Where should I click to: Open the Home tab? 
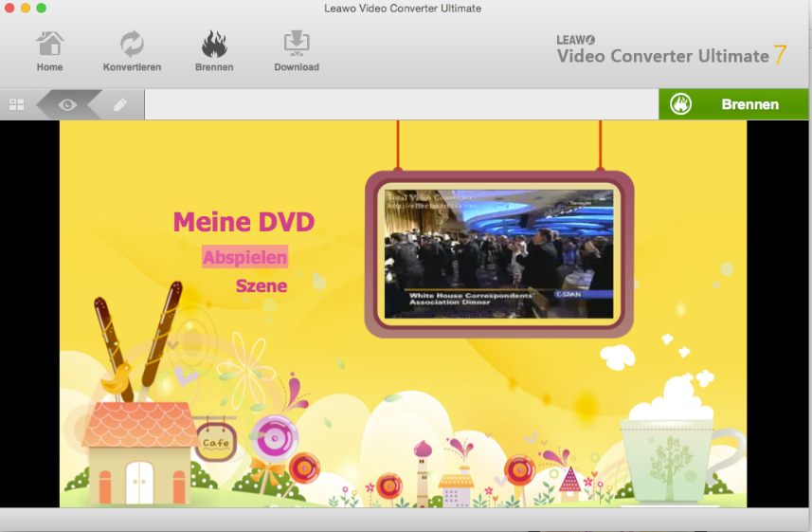tap(49, 51)
